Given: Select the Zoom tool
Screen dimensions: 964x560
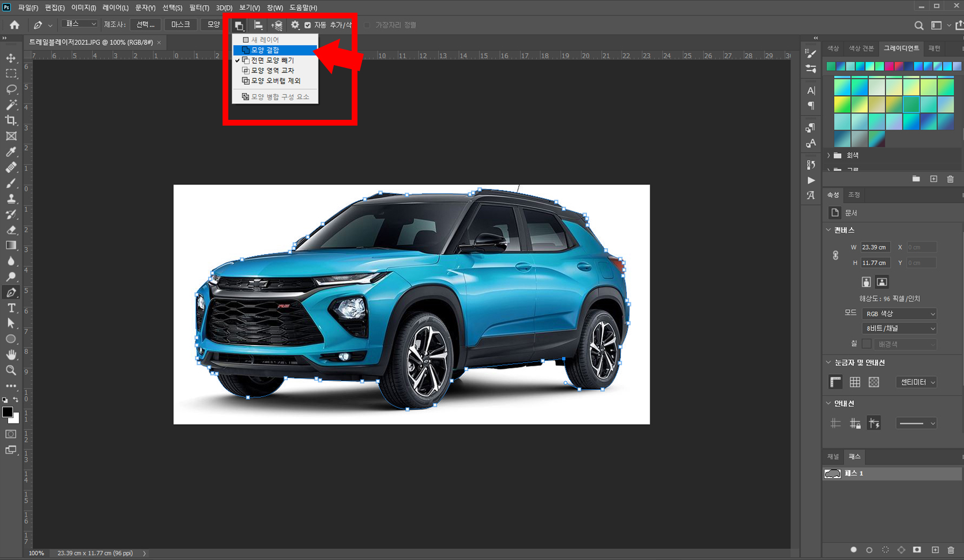Looking at the screenshot, I should point(11,370).
